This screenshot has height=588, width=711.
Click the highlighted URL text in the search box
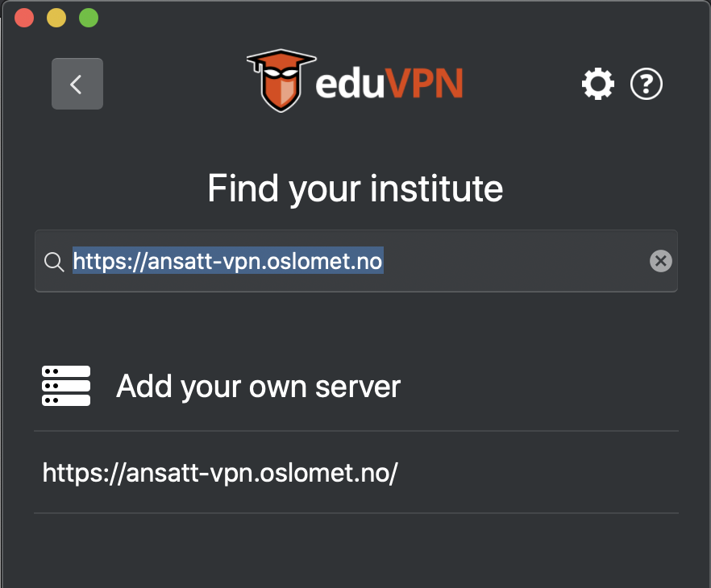pyautogui.click(x=228, y=261)
